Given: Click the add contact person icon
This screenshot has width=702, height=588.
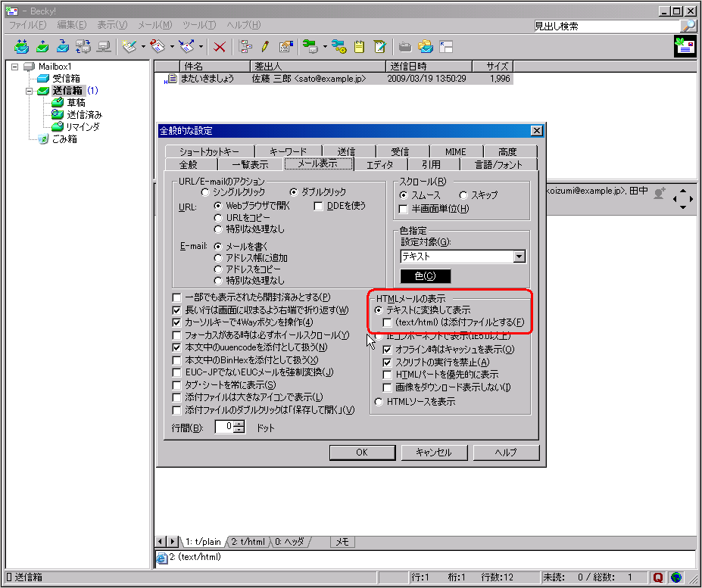Looking at the screenshot, I should pyautogui.click(x=659, y=193).
